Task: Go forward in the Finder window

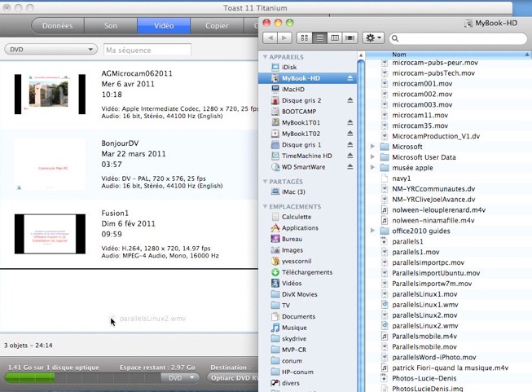Action: [x=284, y=38]
